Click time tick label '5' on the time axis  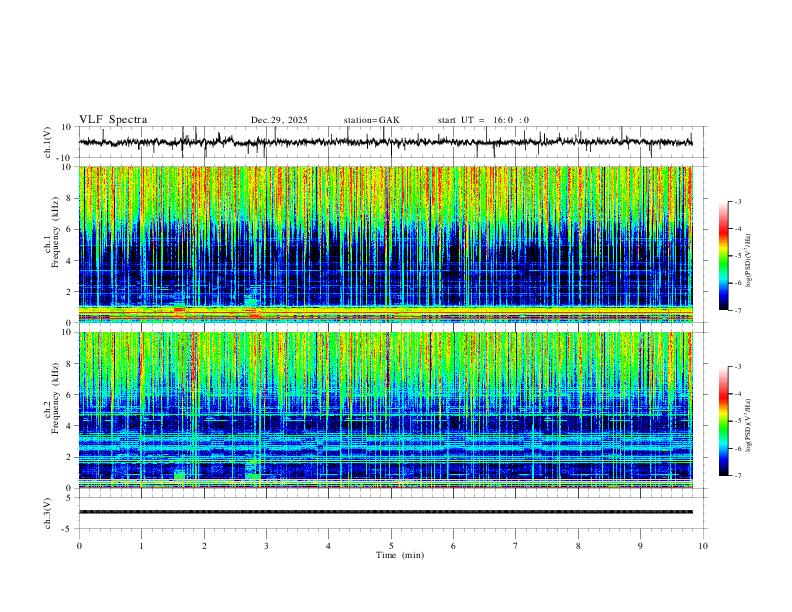(x=391, y=546)
